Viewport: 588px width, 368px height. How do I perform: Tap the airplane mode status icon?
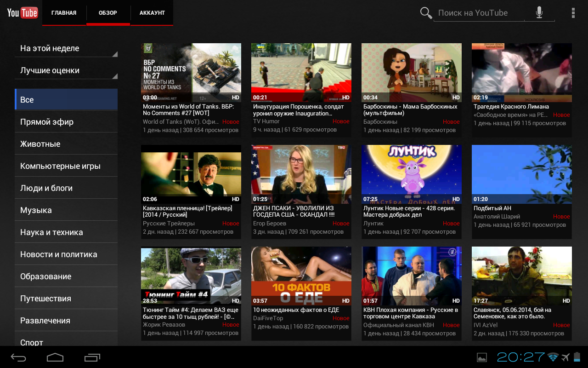pos(565,357)
